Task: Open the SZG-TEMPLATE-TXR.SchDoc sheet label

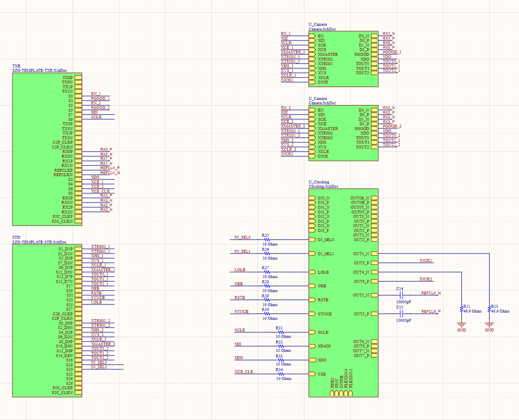Action: click(x=40, y=70)
